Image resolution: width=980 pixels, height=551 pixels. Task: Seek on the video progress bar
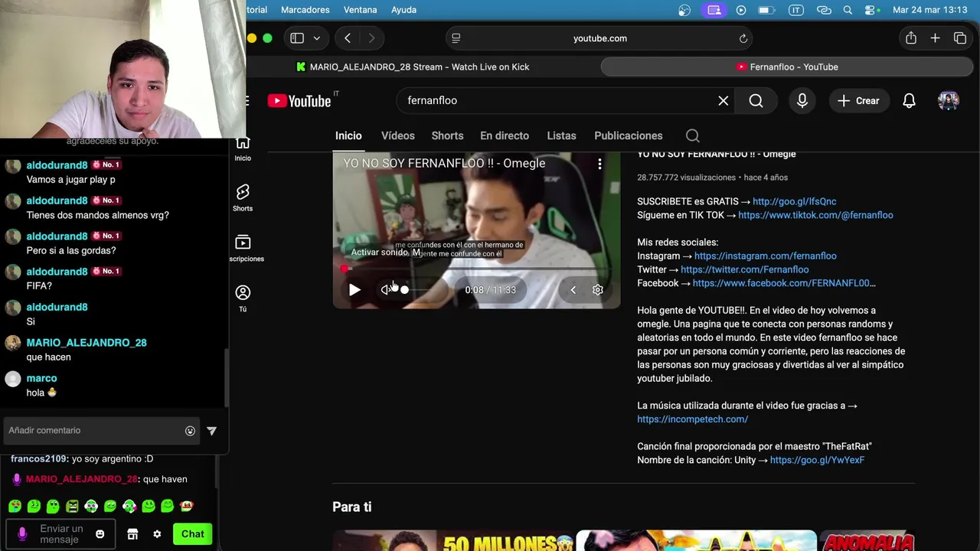coord(476,269)
